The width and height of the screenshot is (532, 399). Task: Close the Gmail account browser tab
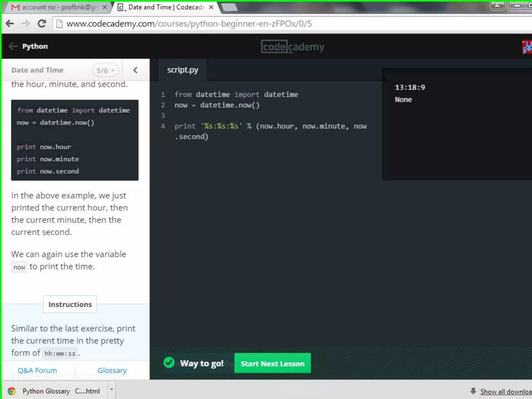[105, 7]
